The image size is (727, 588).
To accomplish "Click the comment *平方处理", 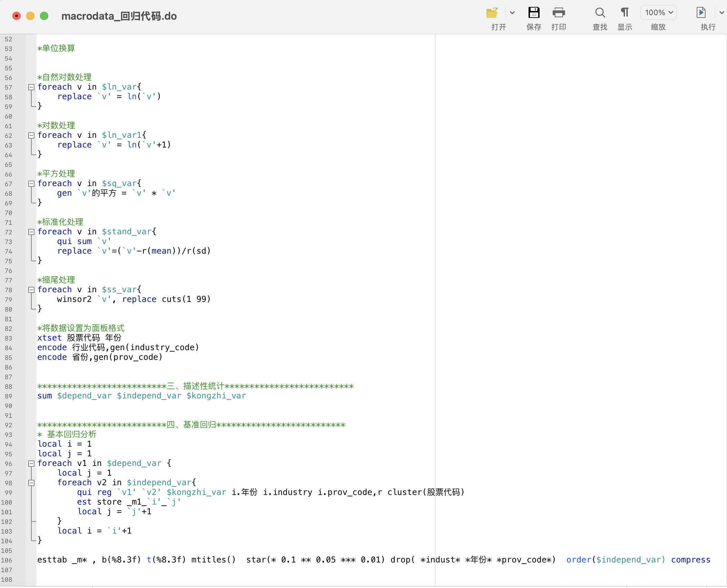I will (56, 174).
